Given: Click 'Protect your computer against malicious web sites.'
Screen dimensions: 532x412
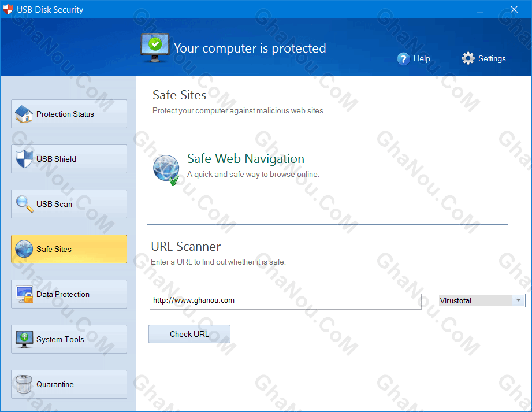Looking at the screenshot, I should coord(239,110).
